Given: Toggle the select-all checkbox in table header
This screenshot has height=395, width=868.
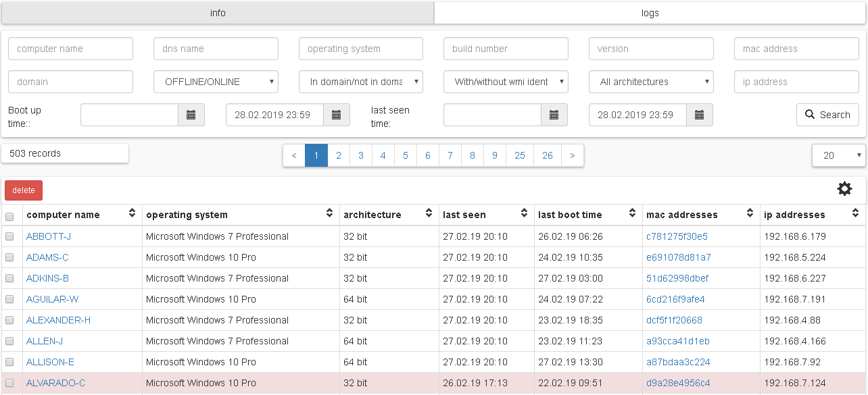Looking at the screenshot, I should click(9, 217).
